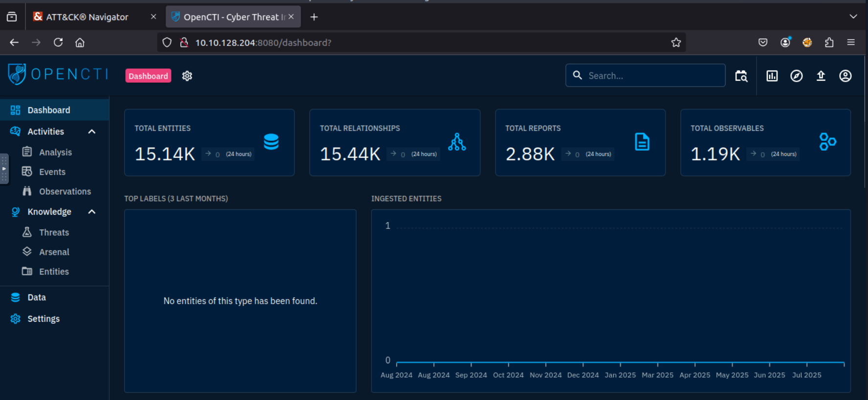Click the Total Relationships graph icon
The image size is (868, 400).
click(x=457, y=142)
